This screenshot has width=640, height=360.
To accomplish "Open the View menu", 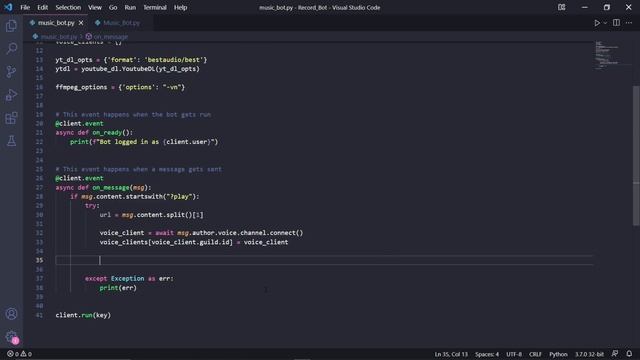I will point(95,7).
